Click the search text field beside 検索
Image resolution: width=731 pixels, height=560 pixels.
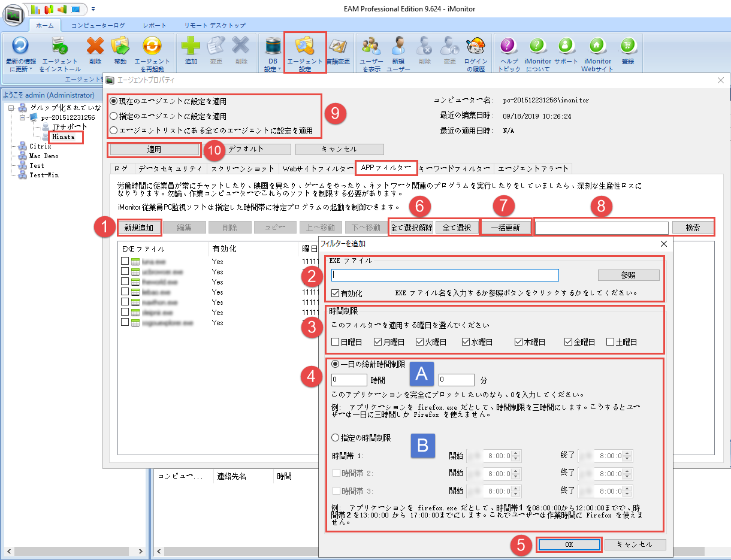(602, 228)
